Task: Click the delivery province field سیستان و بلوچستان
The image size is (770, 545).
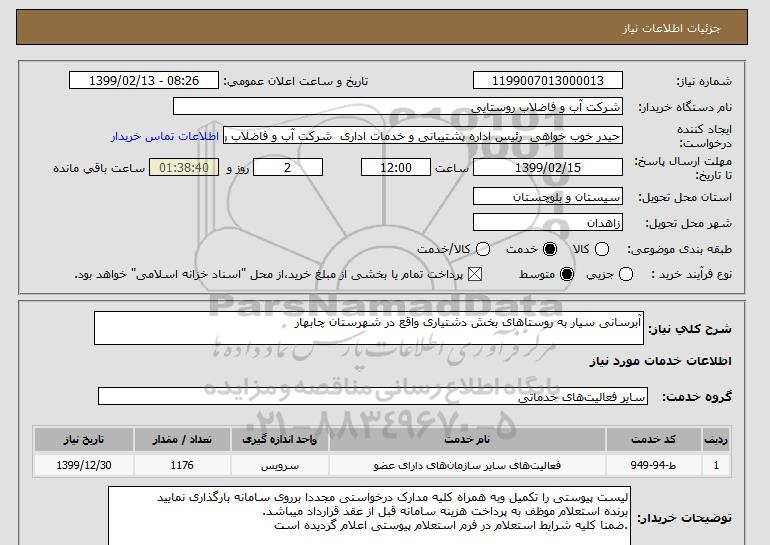Action: 548,196
